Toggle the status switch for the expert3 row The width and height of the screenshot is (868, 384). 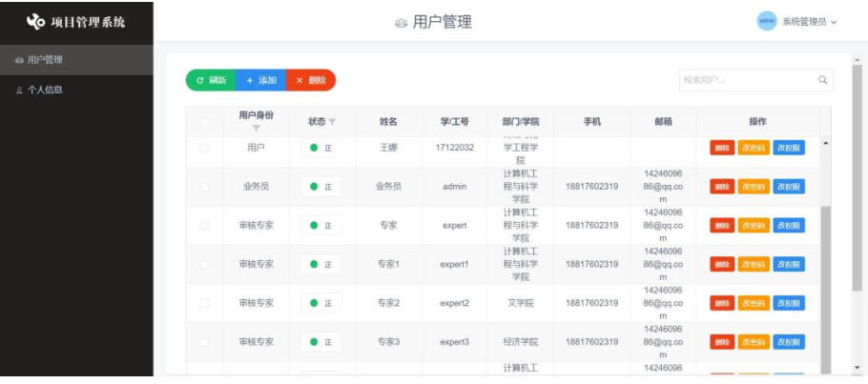click(321, 342)
